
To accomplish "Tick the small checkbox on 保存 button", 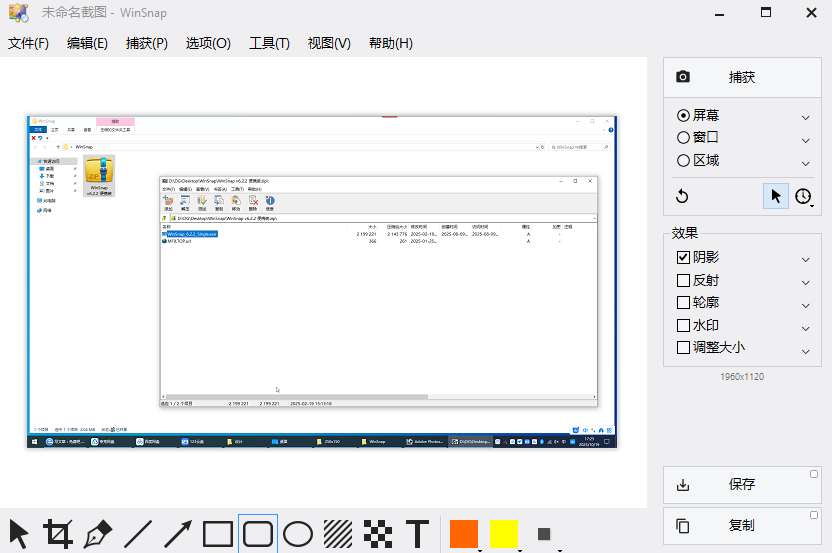I will coord(814,474).
